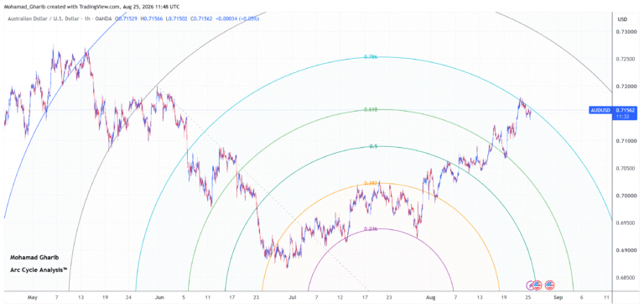Click the low value L0.71502
The height and width of the screenshot is (304, 644).
[177, 19]
